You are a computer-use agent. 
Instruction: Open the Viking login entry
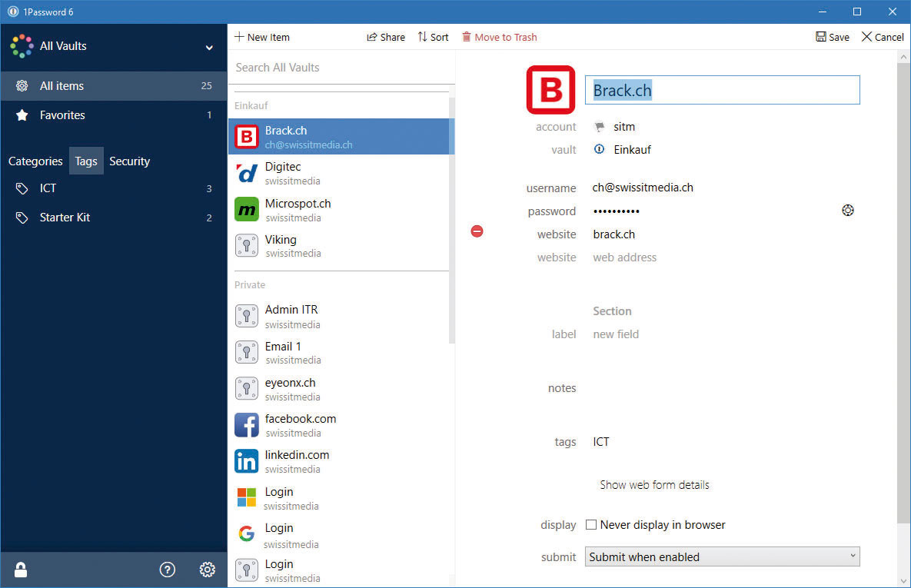[339, 246]
